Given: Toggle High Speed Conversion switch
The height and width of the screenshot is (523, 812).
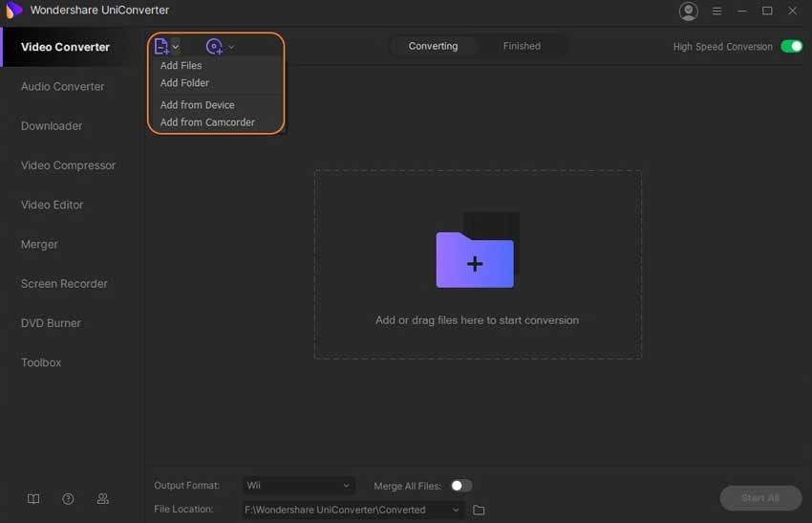Looking at the screenshot, I should click(791, 46).
